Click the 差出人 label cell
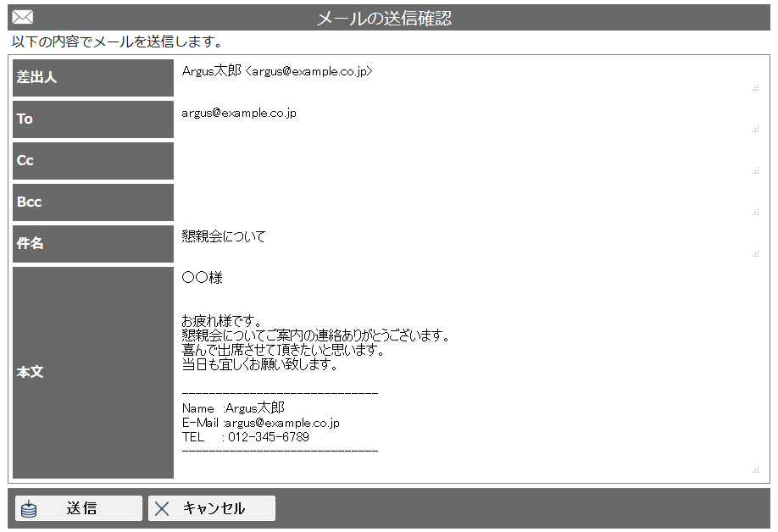This screenshot has height=532, width=778. click(92, 78)
